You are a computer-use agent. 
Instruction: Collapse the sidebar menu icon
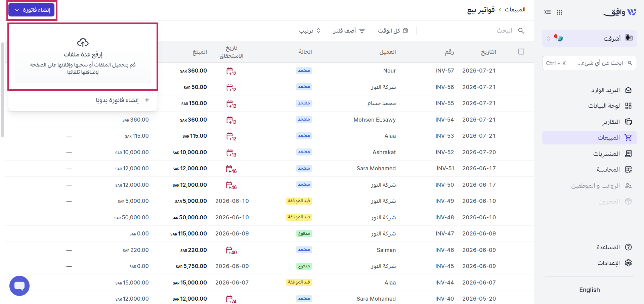coord(548,12)
